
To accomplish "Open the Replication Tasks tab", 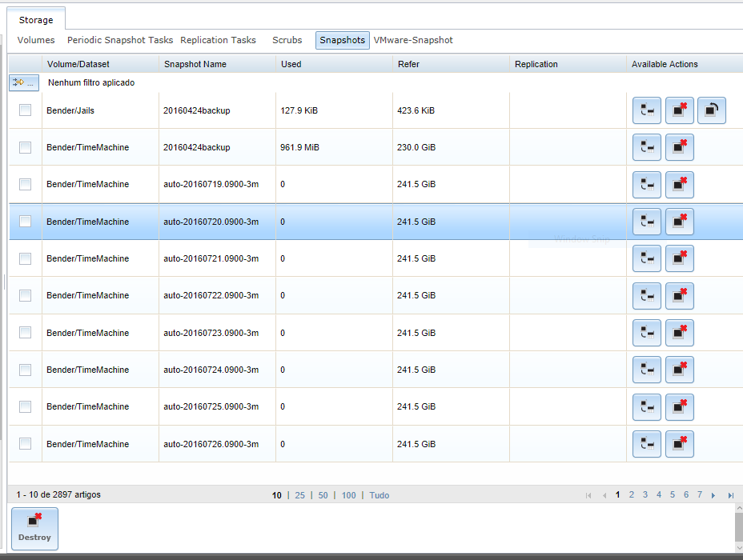I will tap(218, 40).
